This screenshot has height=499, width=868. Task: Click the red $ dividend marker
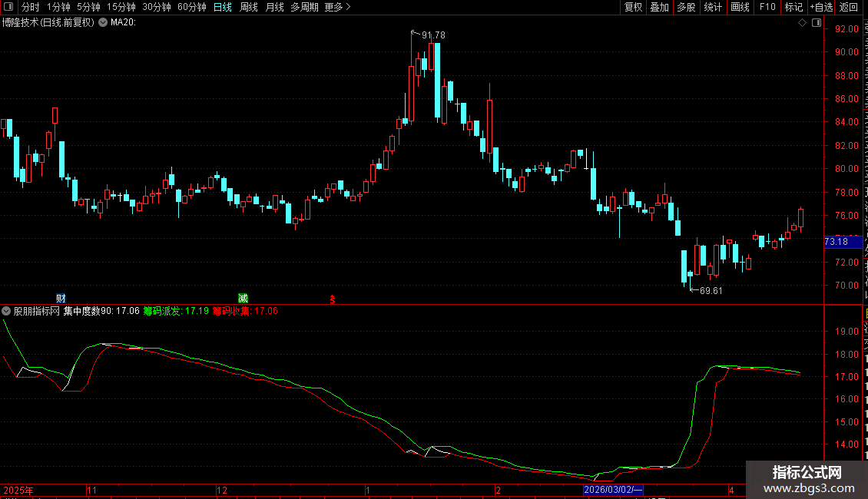(332, 299)
